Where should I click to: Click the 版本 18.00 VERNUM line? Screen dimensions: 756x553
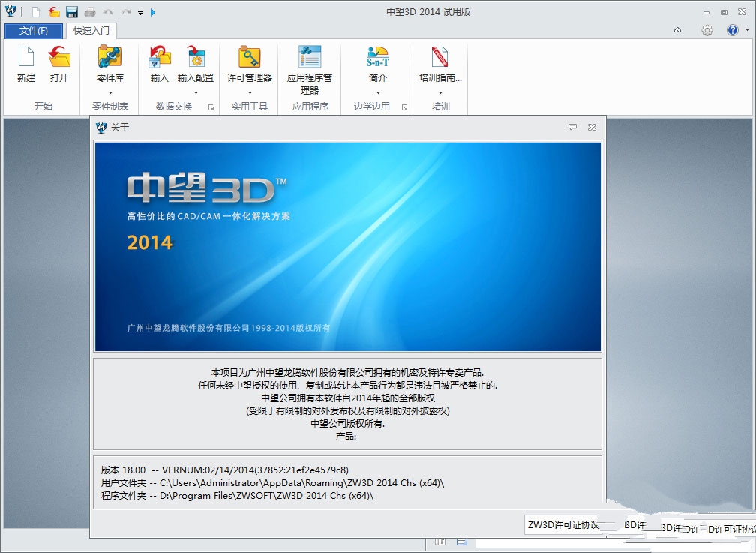pos(225,470)
